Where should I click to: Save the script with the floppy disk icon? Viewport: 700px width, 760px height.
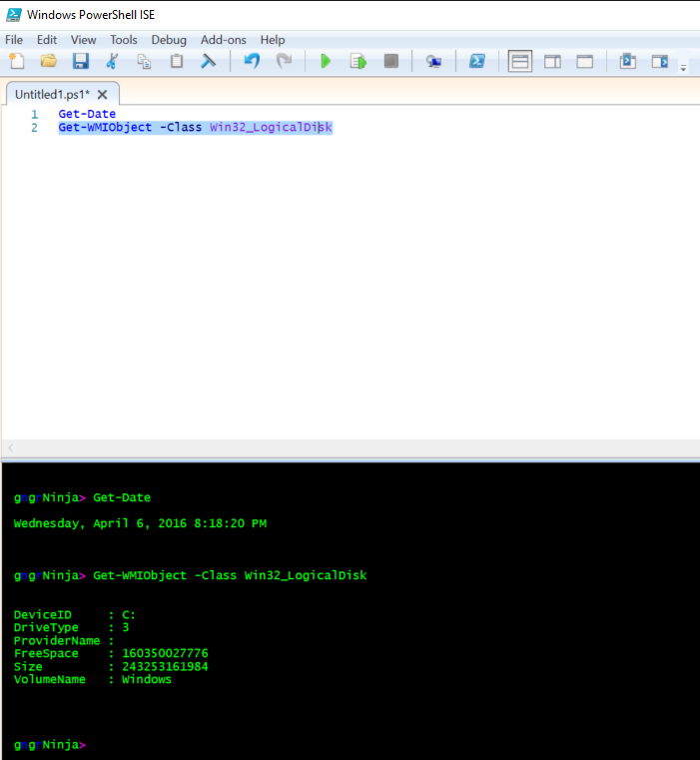coord(80,62)
